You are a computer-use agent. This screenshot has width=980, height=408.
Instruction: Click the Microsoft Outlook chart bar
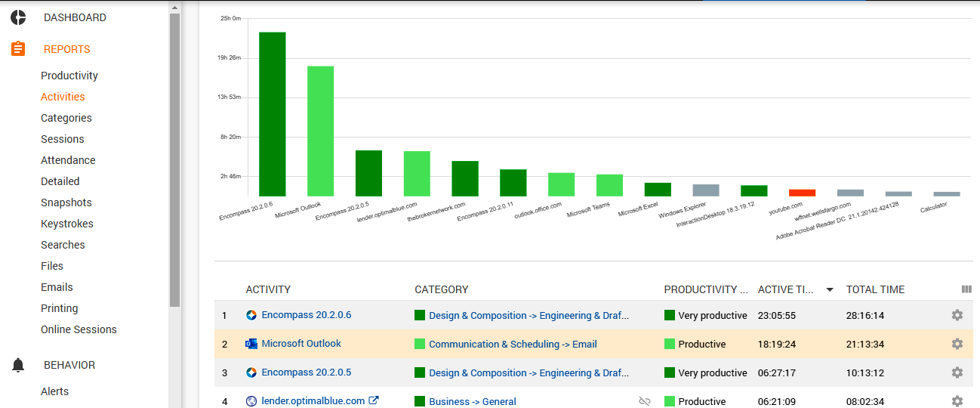coord(320,131)
